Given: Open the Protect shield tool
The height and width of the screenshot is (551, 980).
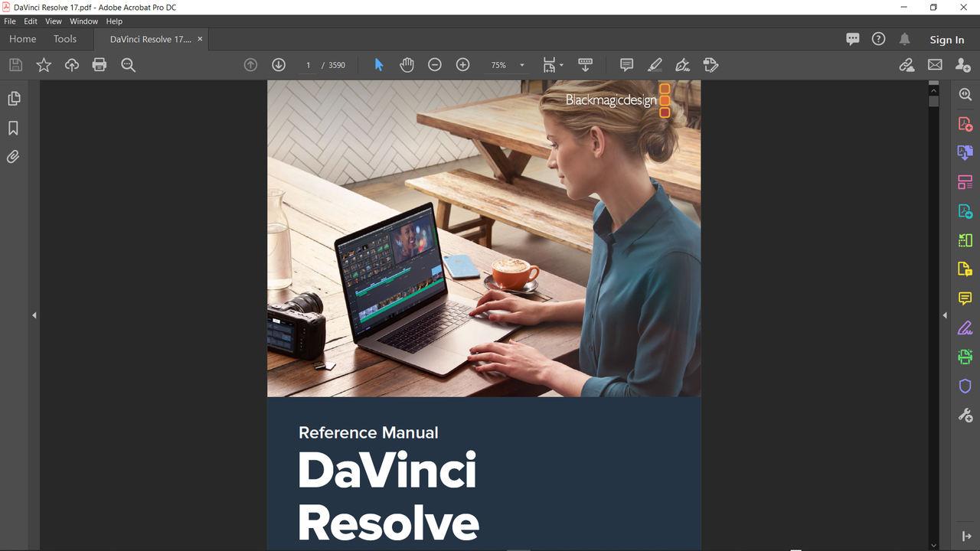Looking at the screenshot, I should tap(965, 386).
